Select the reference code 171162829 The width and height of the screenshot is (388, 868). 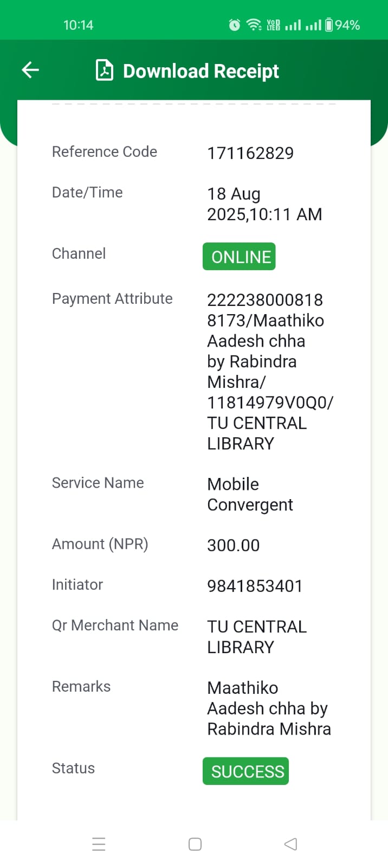[x=250, y=154]
